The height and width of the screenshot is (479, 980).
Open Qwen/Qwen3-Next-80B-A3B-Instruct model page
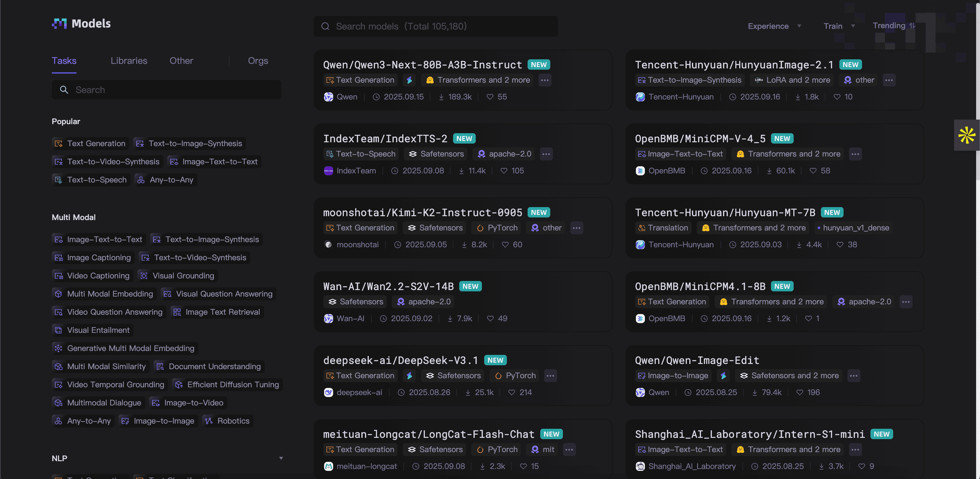(422, 65)
